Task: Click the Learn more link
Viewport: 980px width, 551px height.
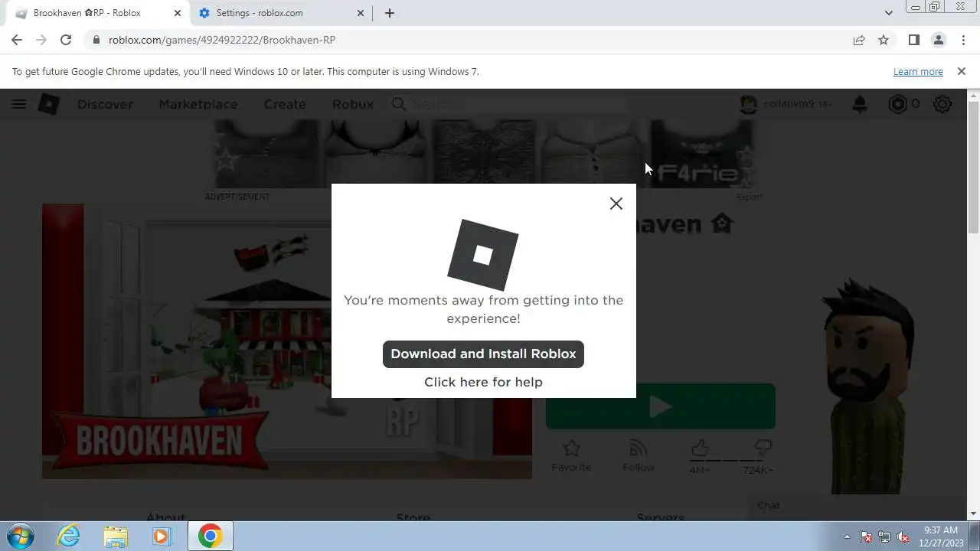Action: [918, 71]
